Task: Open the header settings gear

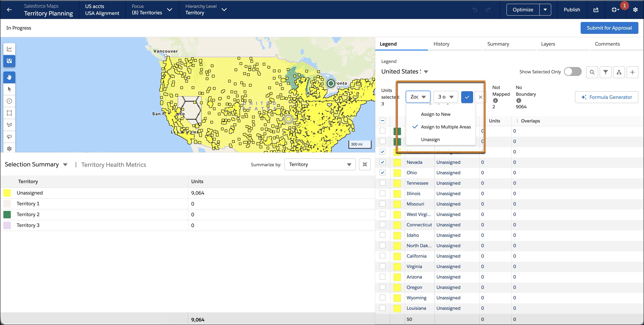Action: click(x=635, y=10)
